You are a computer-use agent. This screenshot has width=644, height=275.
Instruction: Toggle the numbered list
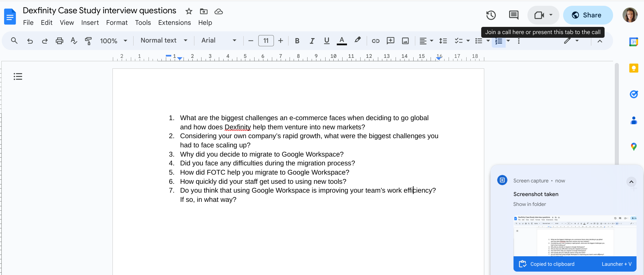click(x=499, y=41)
